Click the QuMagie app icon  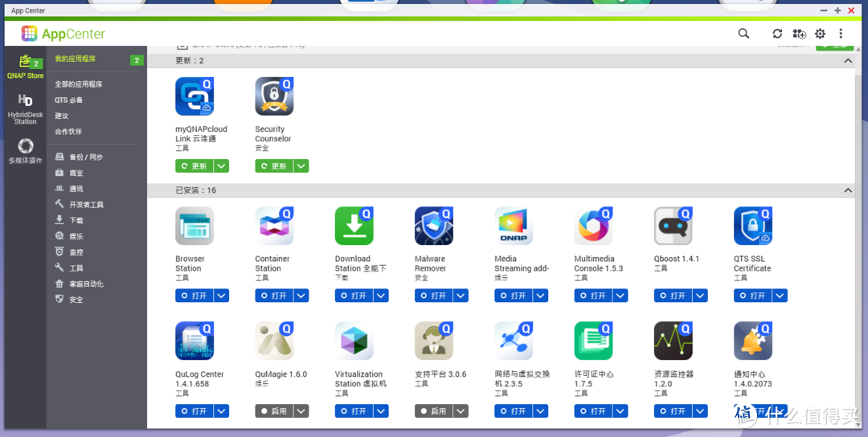click(274, 341)
